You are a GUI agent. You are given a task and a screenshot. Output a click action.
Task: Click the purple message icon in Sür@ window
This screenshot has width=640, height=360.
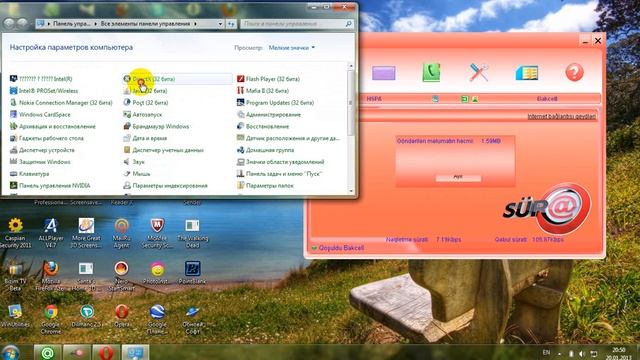pyautogui.click(x=384, y=73)
